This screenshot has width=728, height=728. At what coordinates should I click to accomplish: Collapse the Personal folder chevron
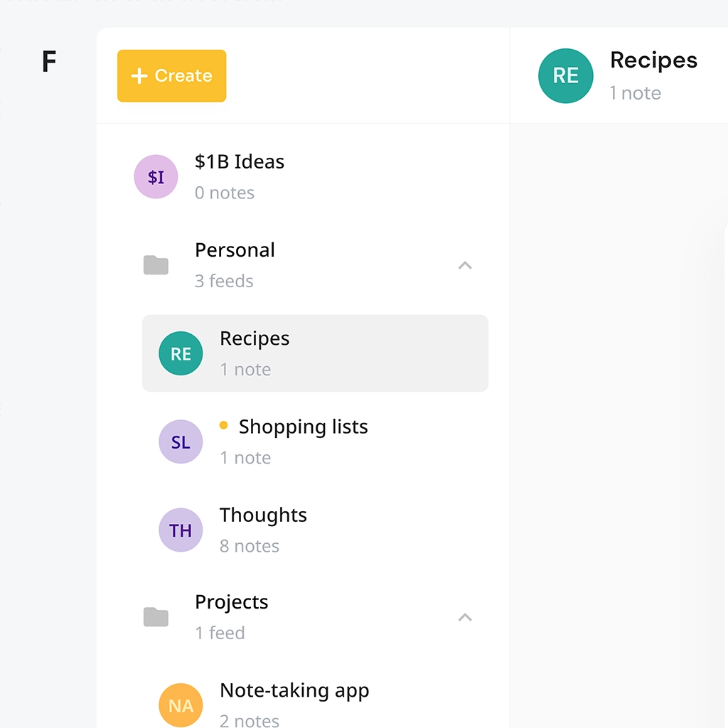[x=465, y=265]
